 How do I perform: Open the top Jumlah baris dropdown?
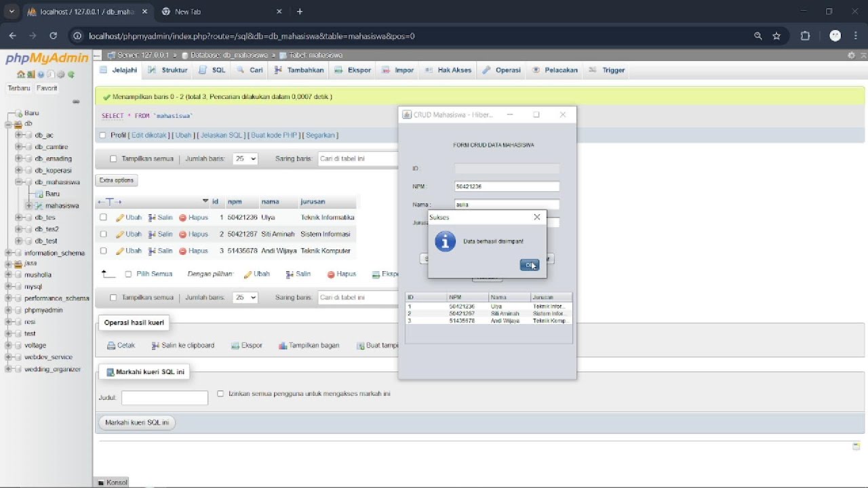click(245, 159)
